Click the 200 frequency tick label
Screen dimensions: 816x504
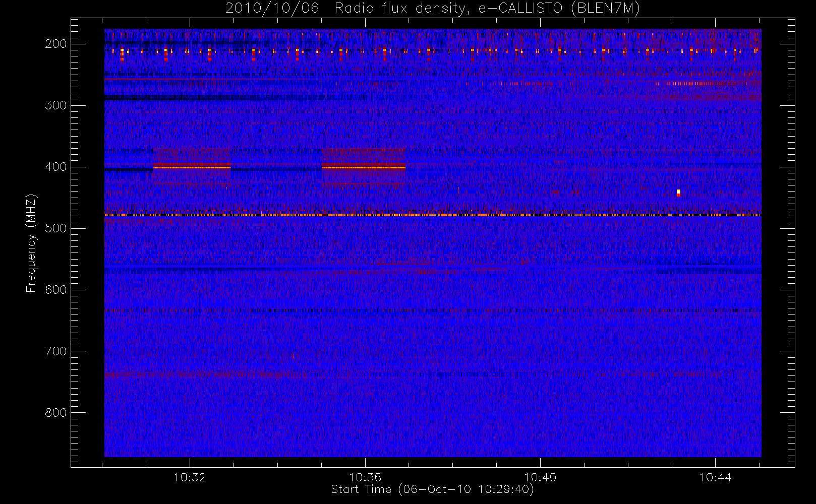[56, 44]
